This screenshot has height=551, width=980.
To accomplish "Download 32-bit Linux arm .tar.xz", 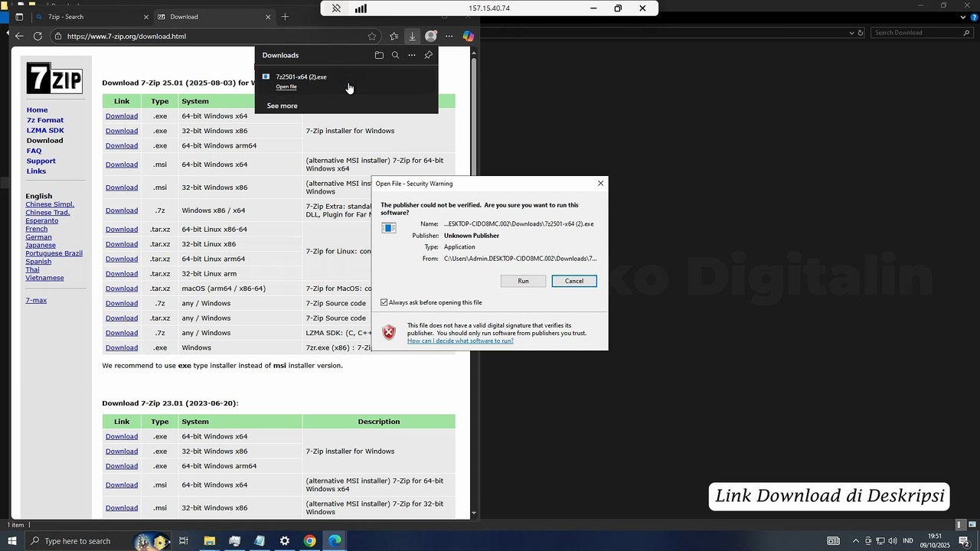I will 122,274.
